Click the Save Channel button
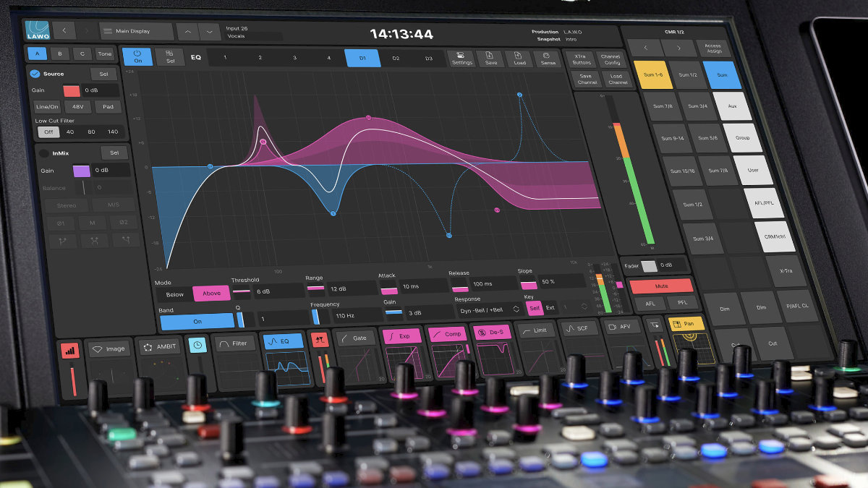The height and width of the screenshot is (488, 868). click(x=586, y=79)
